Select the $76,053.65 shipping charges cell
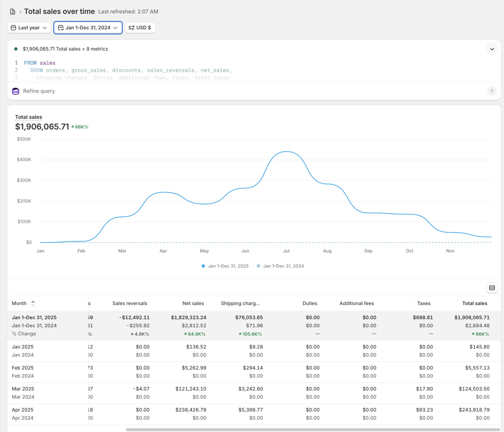Screen dimensions: 504x432 click(249, 318)
